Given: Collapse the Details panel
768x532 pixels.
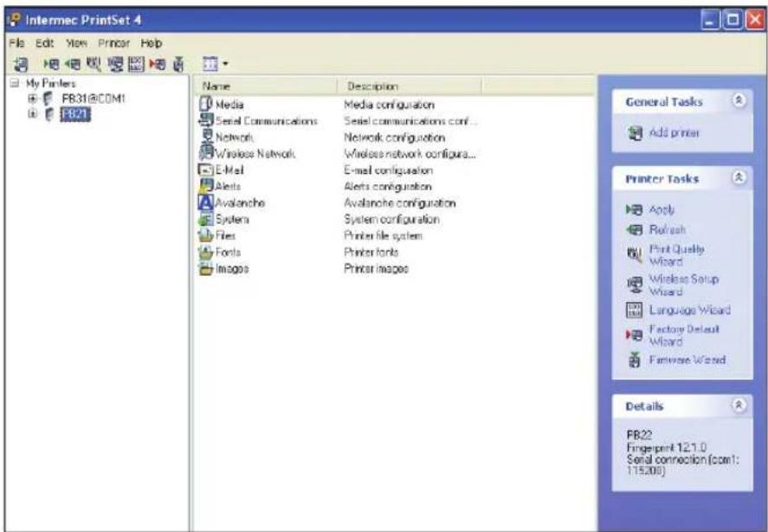Looking at the screenshot, I should [739, 405].
